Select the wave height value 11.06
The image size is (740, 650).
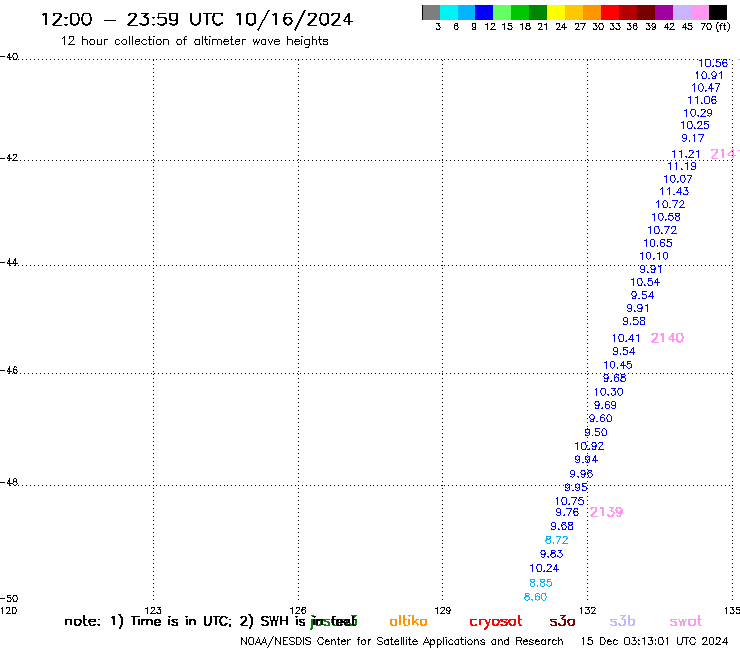tap(702, 101)
